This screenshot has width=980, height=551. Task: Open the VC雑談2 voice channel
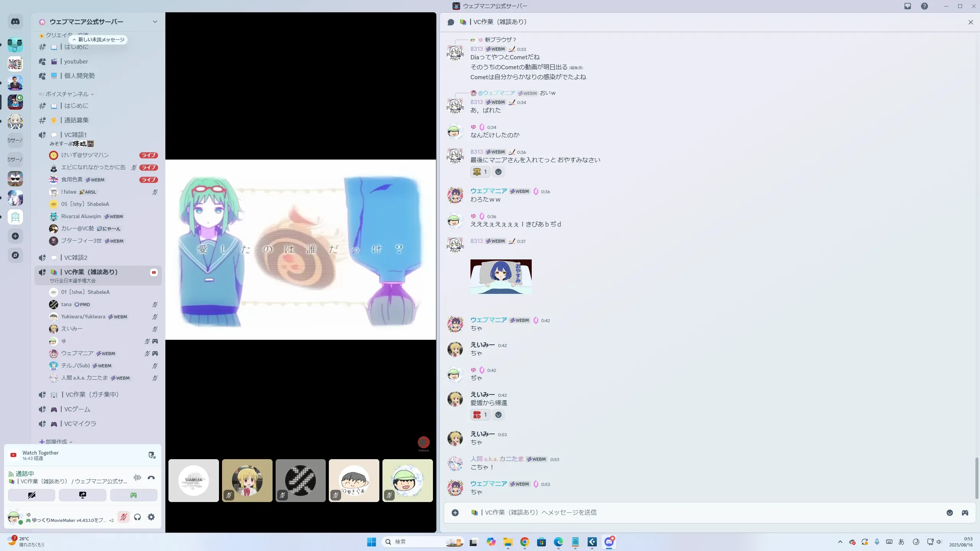tap(76, 258)
